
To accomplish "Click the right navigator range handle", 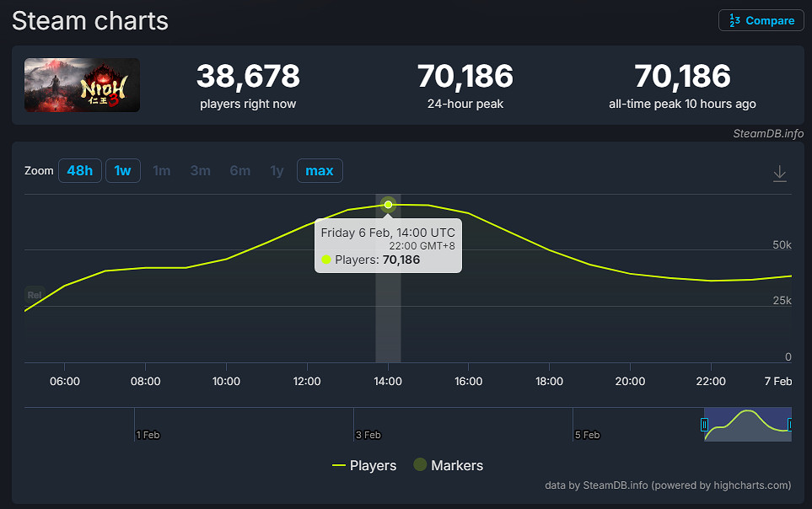I will (790, 425).
